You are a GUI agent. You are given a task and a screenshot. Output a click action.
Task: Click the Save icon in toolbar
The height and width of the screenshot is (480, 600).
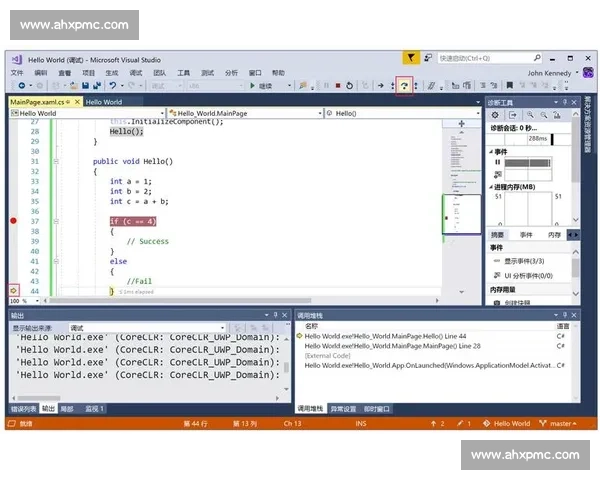tap(86, 85)
